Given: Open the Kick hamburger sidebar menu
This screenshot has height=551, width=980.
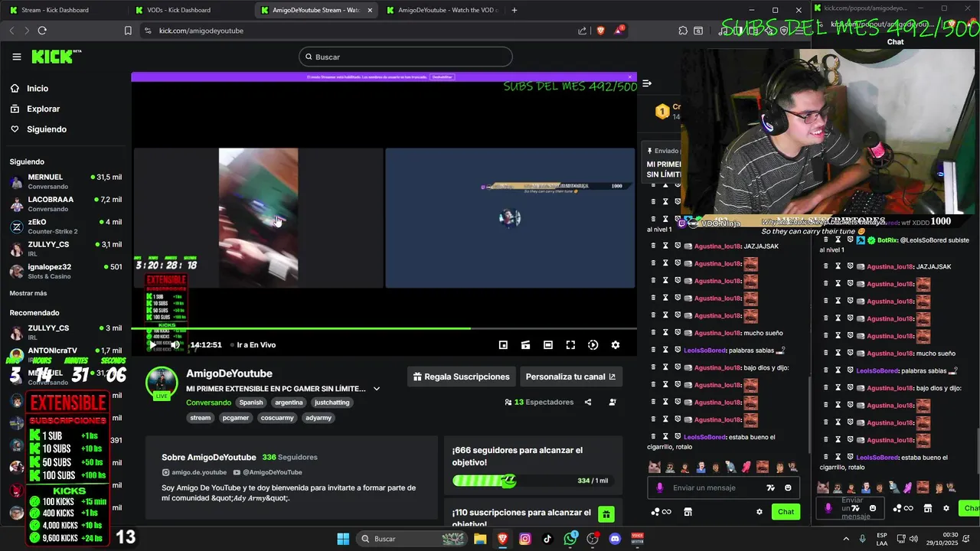Looking at the screenshot, I should 17,57.
